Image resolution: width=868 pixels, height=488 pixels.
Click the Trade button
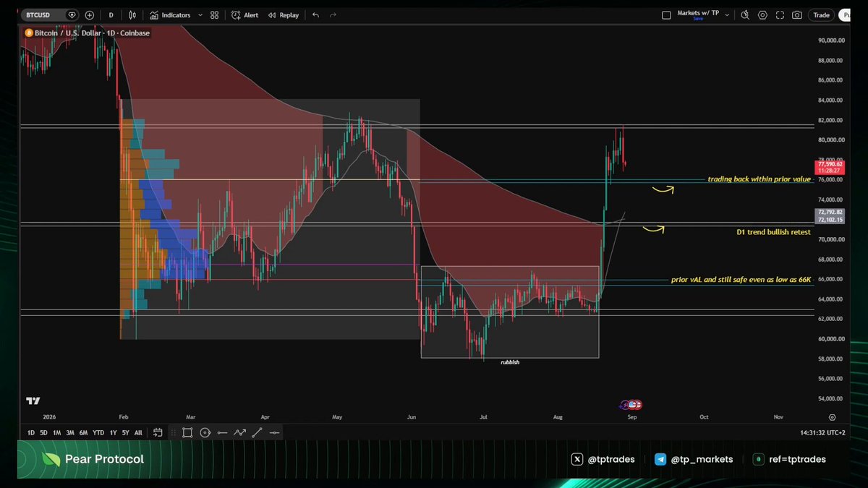[822, 14]
